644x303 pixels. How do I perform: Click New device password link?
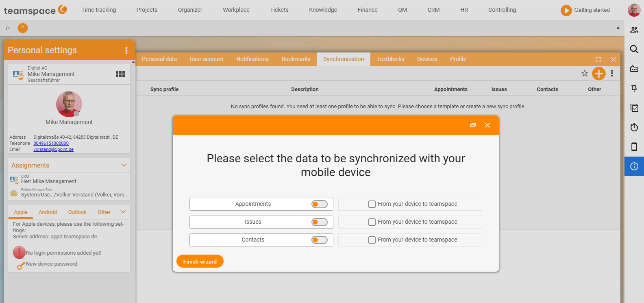click(x=52, y=264)
